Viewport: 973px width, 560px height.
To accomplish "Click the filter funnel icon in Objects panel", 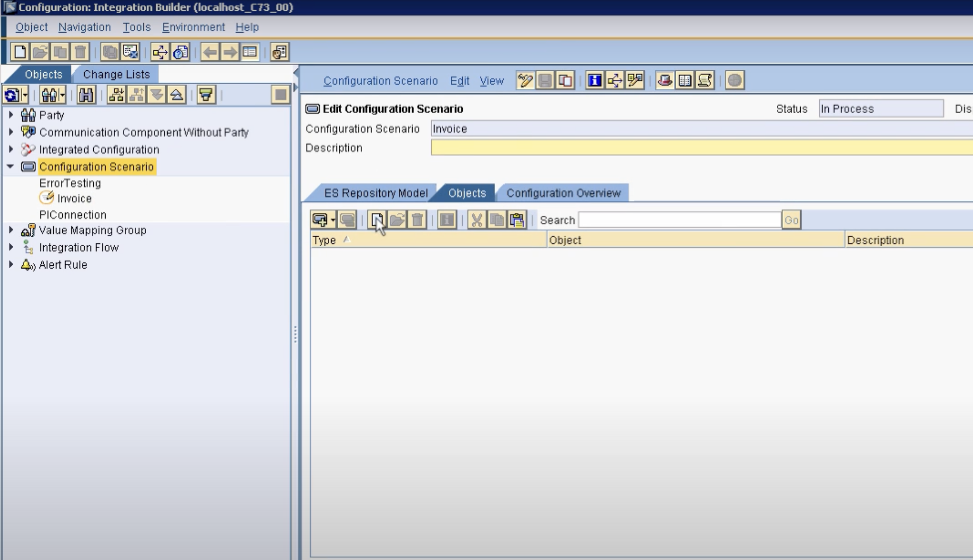I will [x=206, y=95].
